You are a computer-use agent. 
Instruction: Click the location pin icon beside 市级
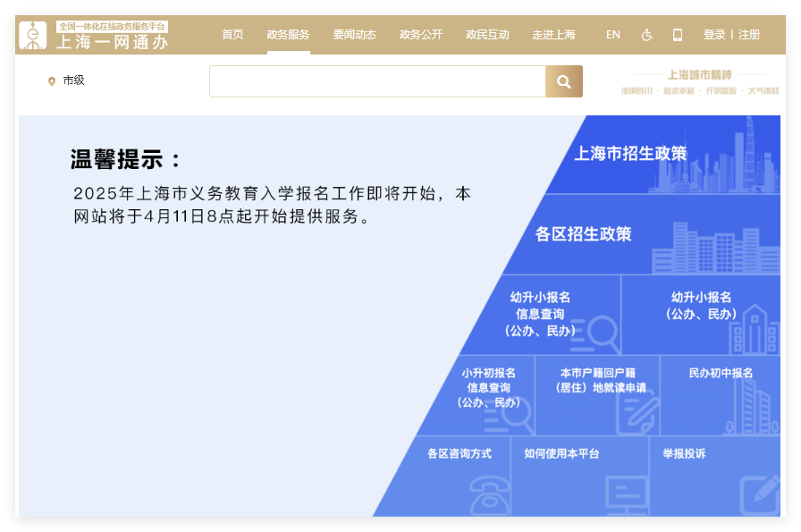click(52, 81)
